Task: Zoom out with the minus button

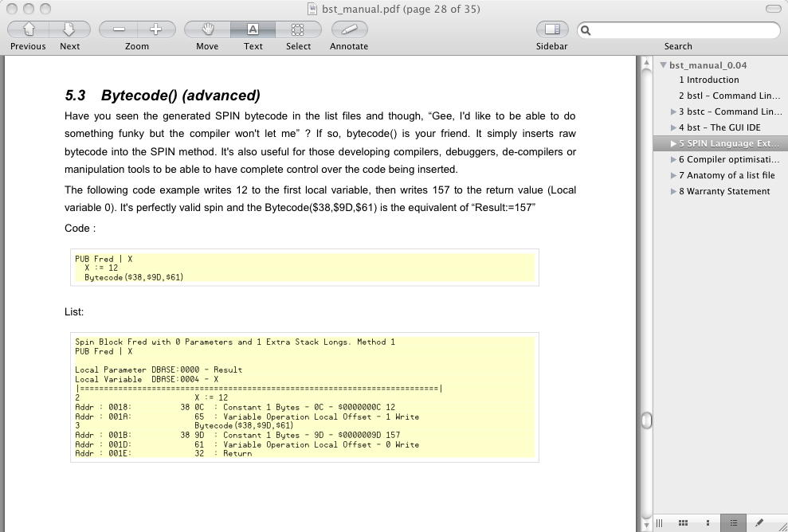Action: click(x=119, y=29)
